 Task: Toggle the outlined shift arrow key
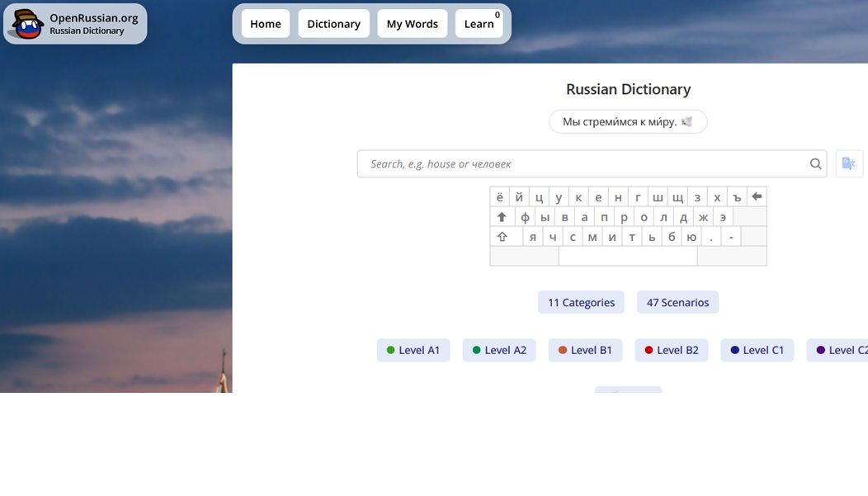502,237
